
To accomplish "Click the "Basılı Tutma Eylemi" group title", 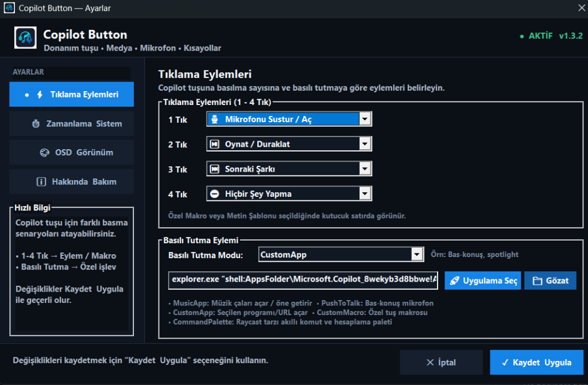I will [201, 240].
